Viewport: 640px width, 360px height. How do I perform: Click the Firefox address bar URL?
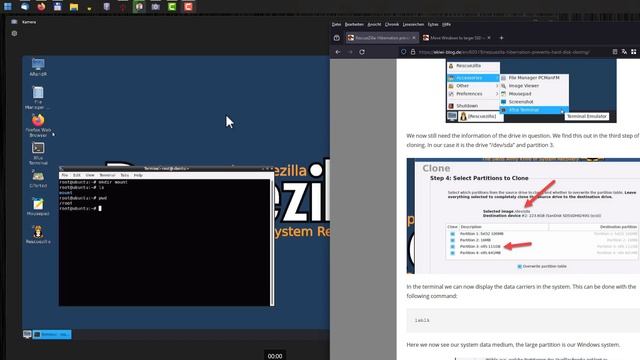[504, 52]
